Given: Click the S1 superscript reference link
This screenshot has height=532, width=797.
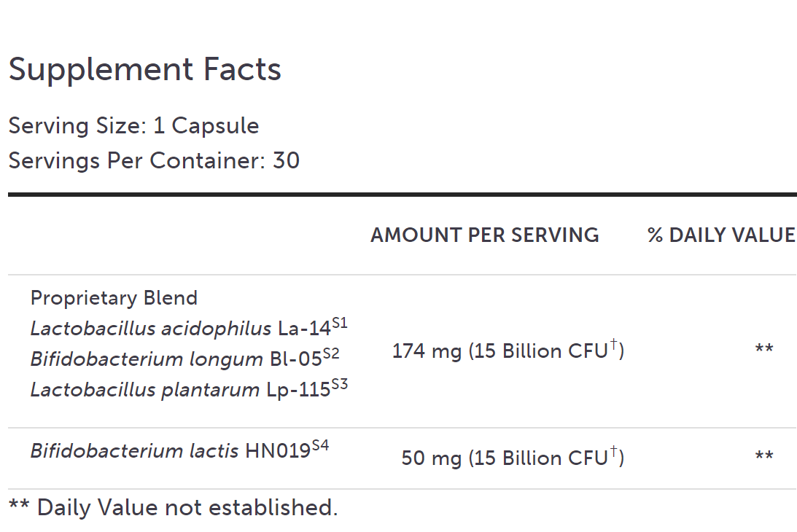Looking at the screenshot, I should [x=340, y=323].
